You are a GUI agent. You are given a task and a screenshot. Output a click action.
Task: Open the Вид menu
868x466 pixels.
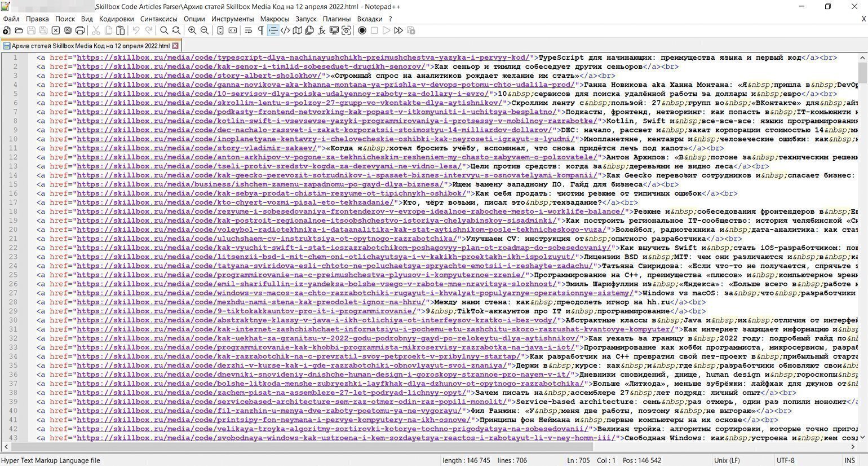[87, 19]
